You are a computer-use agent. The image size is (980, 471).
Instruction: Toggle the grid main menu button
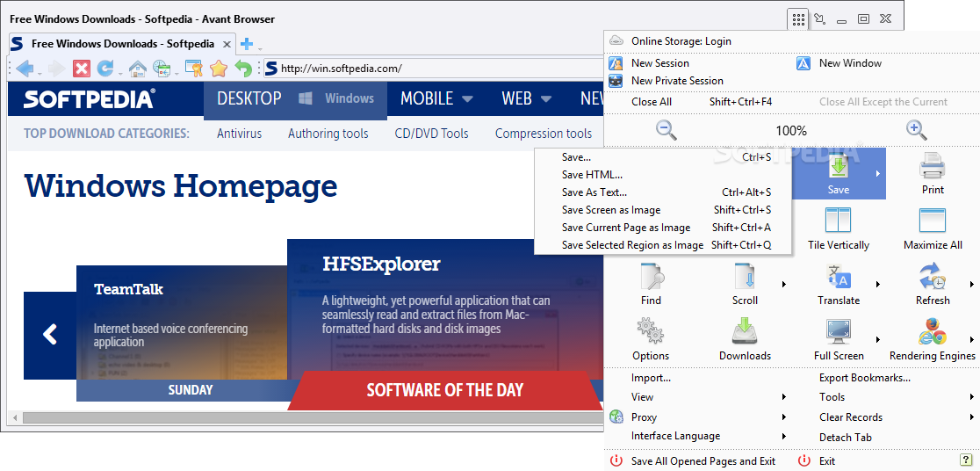(797, 19)
